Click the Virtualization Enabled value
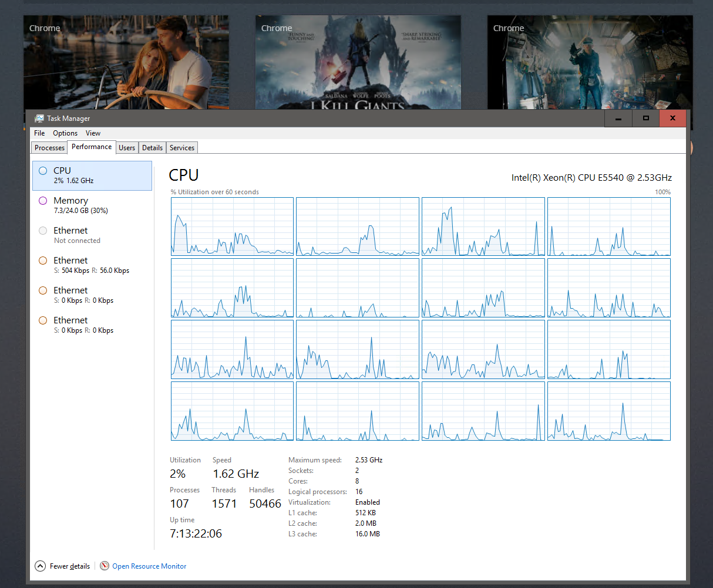The image size is (713, 588). (368, 502)
